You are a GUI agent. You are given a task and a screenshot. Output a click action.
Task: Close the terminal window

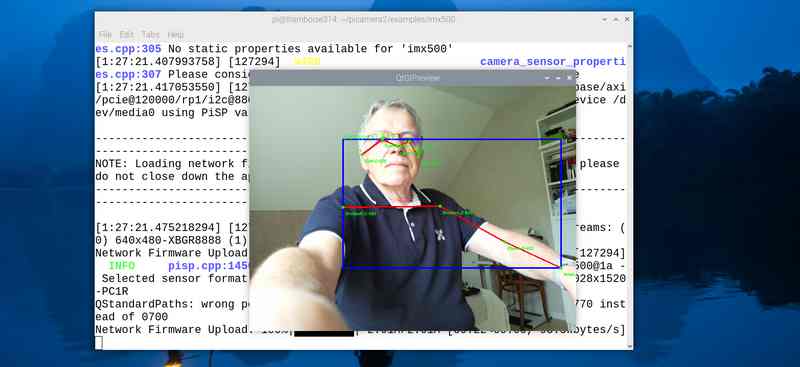point(627,19)
